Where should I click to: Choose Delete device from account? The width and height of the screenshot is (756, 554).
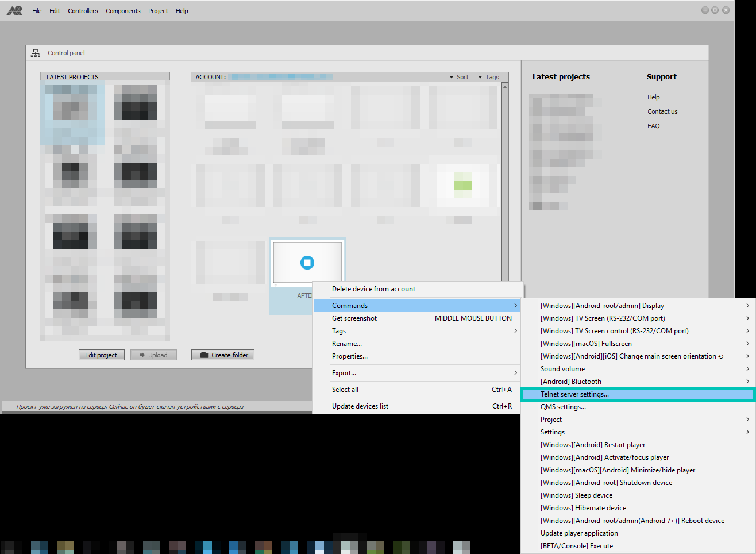pyautogui.click(x=418, y=289)
